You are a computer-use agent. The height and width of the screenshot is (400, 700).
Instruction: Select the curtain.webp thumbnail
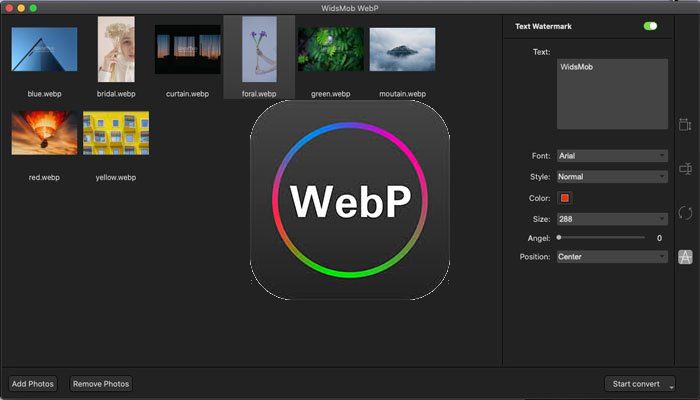[188, 49]
